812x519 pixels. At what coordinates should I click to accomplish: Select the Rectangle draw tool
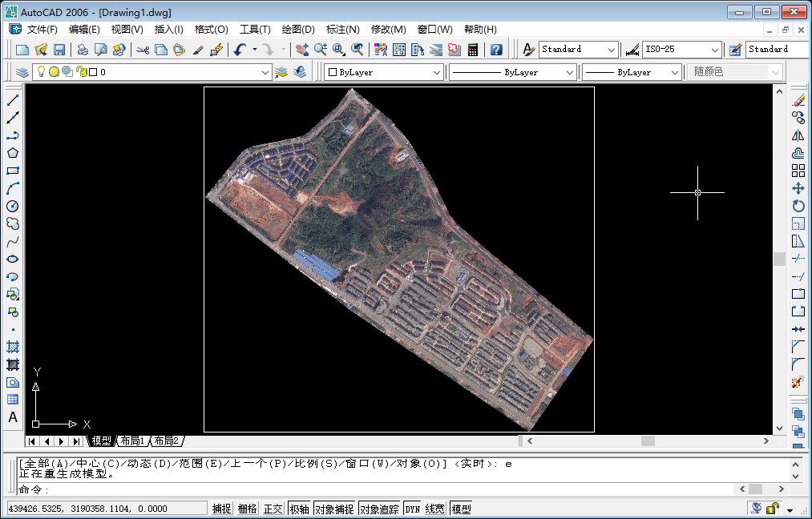click(13, 171)
